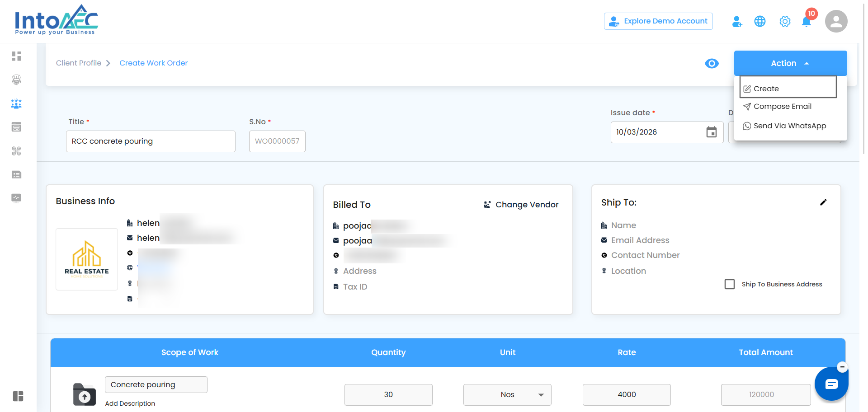Click the layout panel icon at the sidebar bottom
Screen dimensions: 868x412
pyautogui.click(x=18, y=396)
